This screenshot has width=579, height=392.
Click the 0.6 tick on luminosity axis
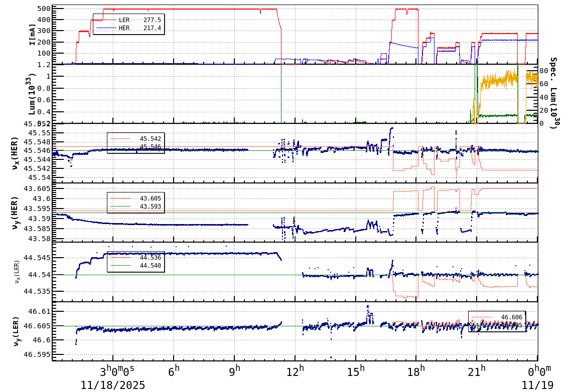pyautogui.click(x=44, y=100)
